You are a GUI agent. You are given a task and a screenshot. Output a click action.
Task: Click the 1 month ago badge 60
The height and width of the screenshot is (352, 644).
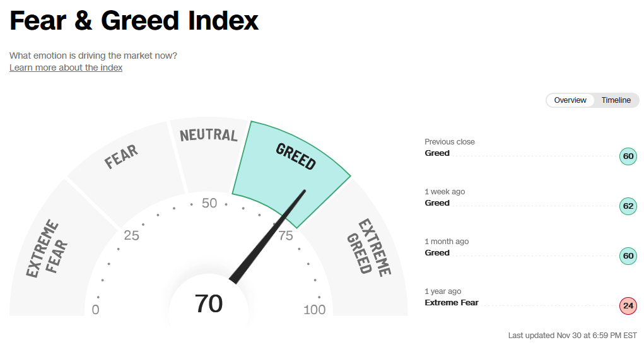[x=628, y=256]
